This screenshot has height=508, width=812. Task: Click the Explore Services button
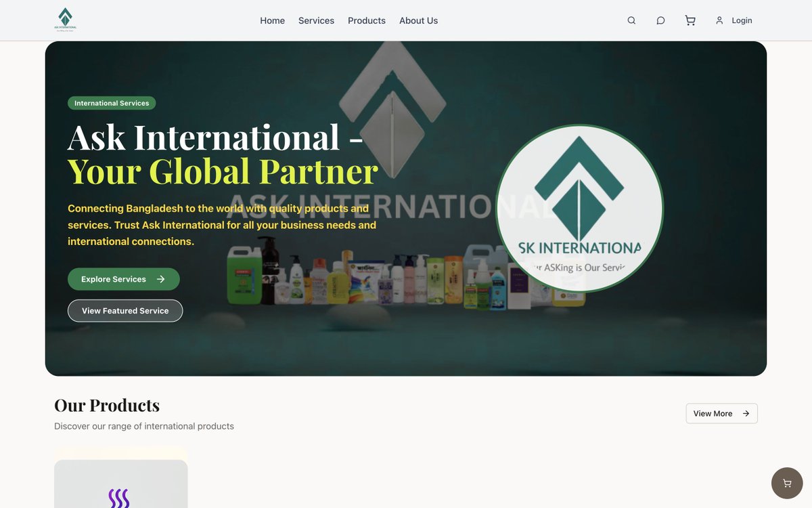124,279
